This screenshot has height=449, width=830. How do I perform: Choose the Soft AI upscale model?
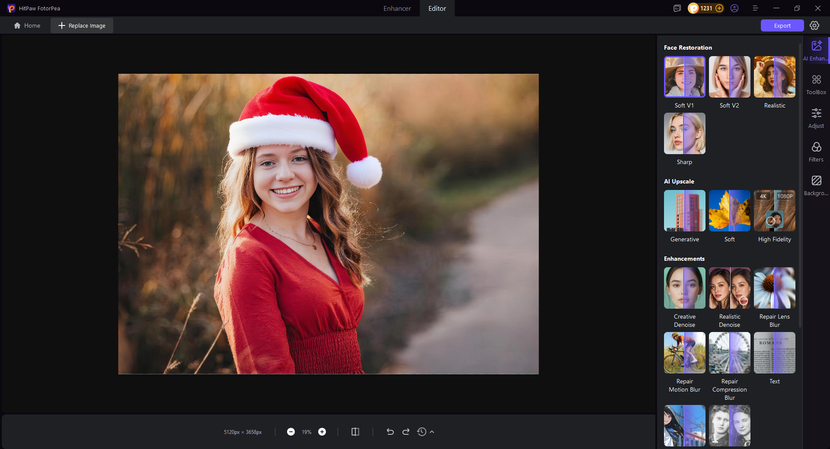point(729,211)
